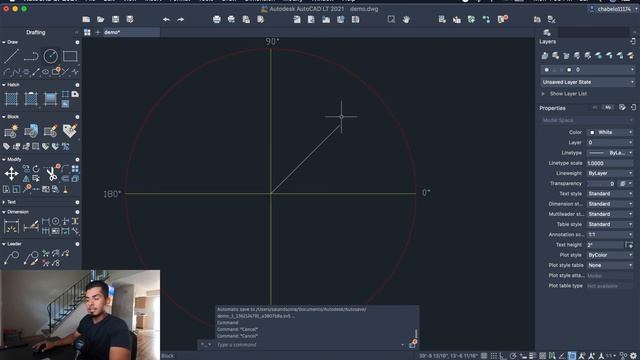This screenshot has height=360, width=640.
Task: Collapse the Hatch section
Action: pos(4,84)
